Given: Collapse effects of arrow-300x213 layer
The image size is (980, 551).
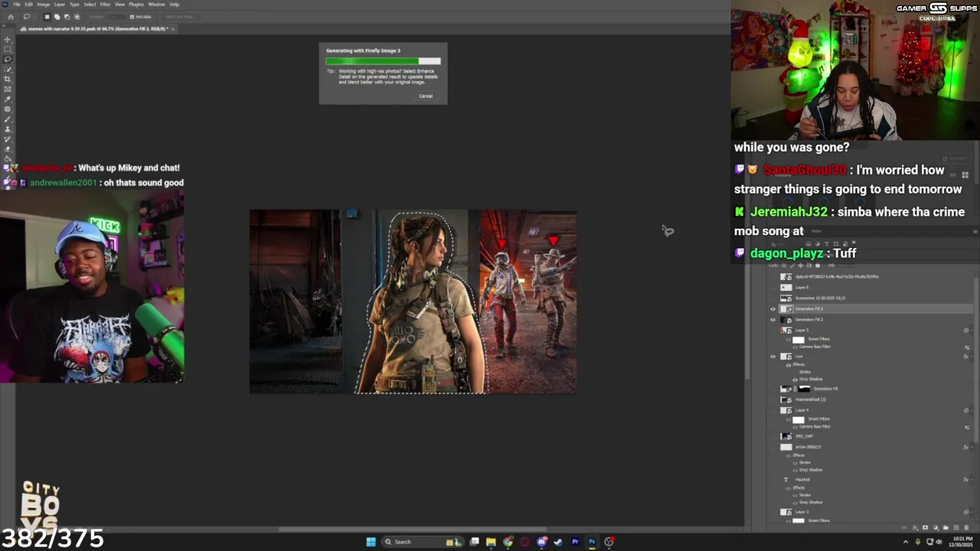Looking at the screenshot, I should pos(972,447).
